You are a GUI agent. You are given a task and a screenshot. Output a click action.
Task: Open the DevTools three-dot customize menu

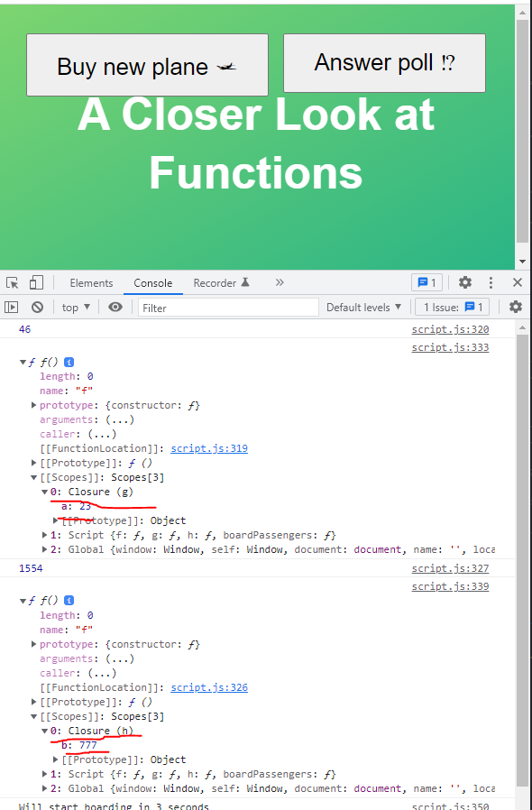tap(491, 282)
